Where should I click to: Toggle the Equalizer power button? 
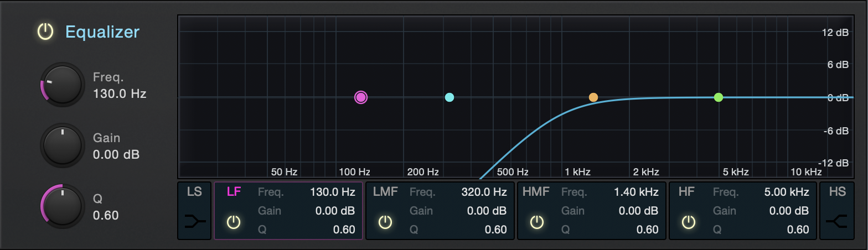point(45,32)
